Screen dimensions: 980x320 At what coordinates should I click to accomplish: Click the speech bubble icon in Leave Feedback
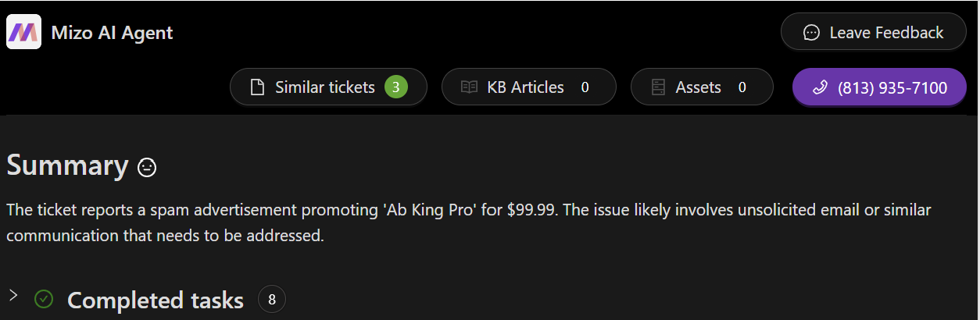[812, 33]
